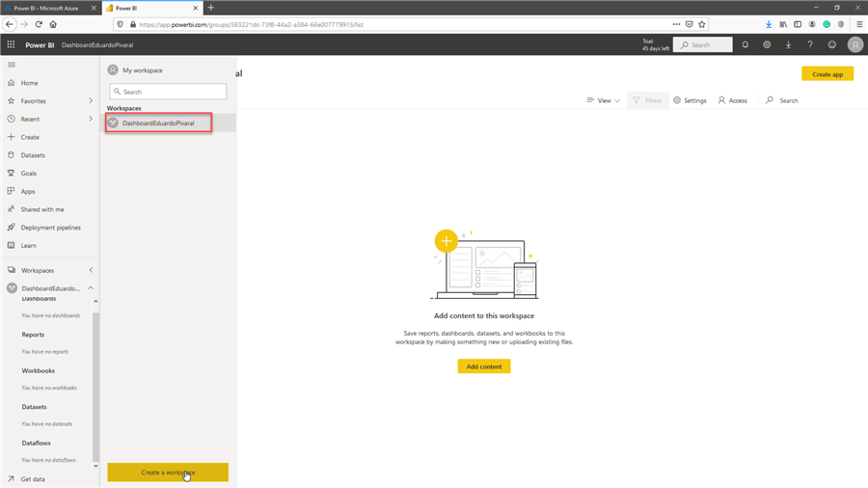Open the help question mark icon
The width and height of the screenshot is (868, 488).
[810, 44]
